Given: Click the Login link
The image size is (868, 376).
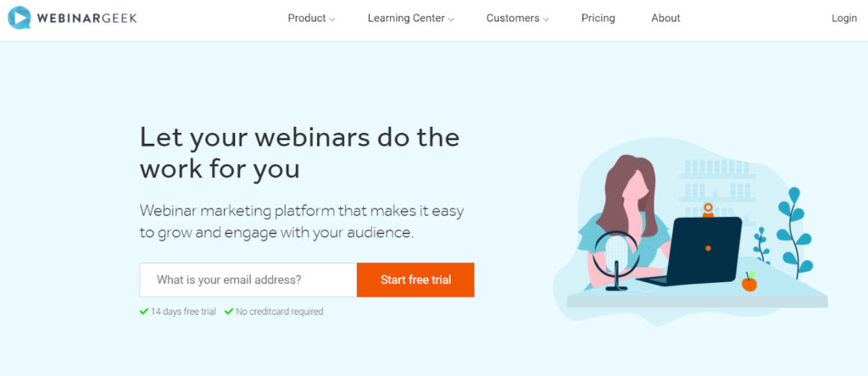Looking at the screenshot, I should 844,19.
